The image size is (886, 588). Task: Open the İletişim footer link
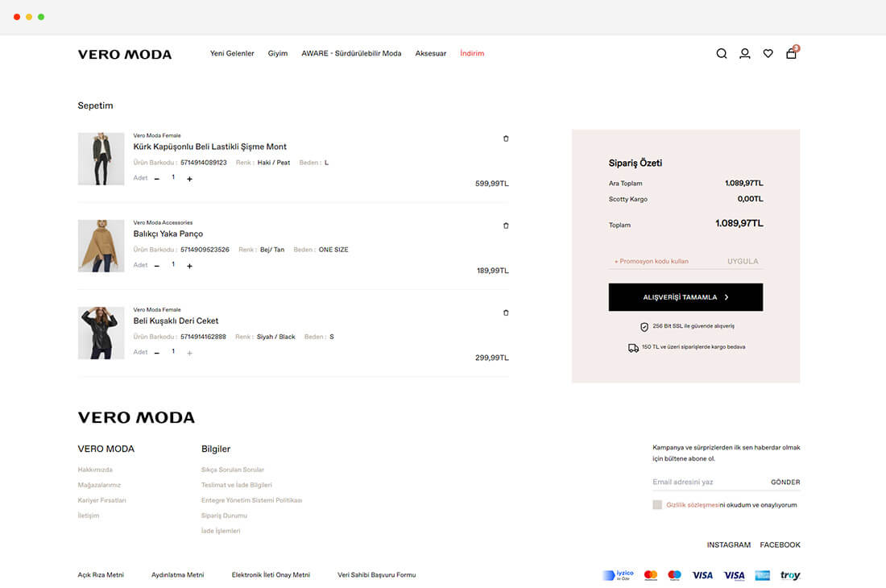click(88, 516)
